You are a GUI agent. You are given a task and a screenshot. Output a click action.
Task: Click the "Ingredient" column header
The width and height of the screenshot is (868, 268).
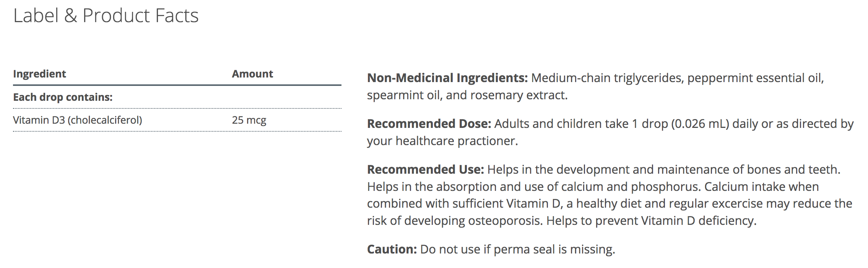tap(39, 74)
